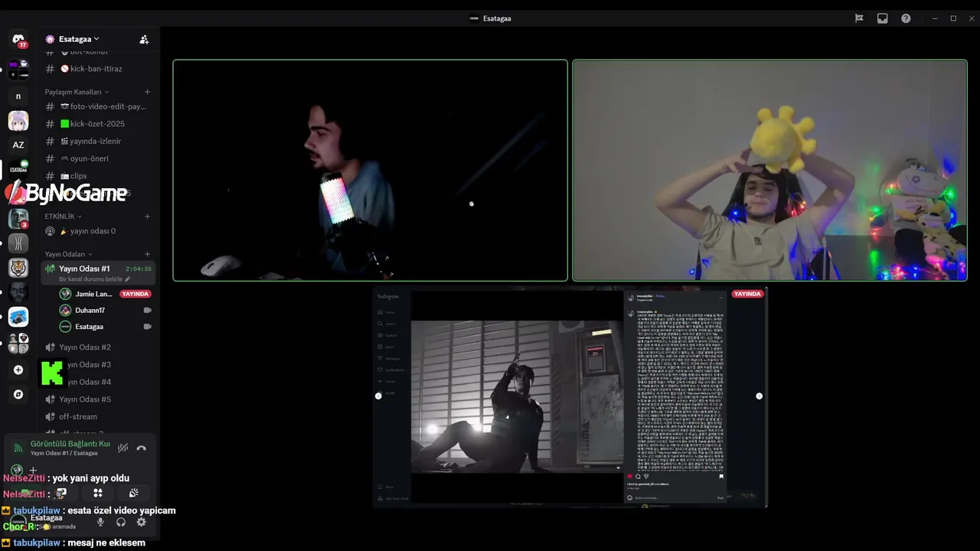Viewport: 980px width, 551px height.
Task: Open the AZ server icon
Action: click(18, 145)
